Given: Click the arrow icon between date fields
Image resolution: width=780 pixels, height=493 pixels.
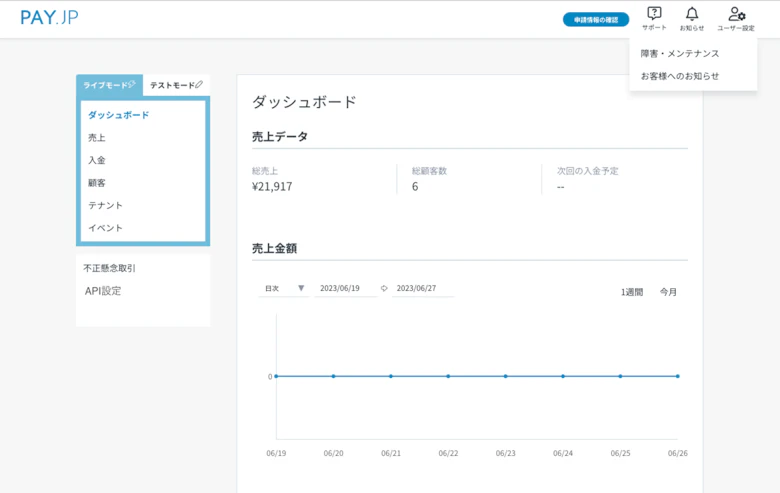Looking at the screenshot, I should click(385, 289).
